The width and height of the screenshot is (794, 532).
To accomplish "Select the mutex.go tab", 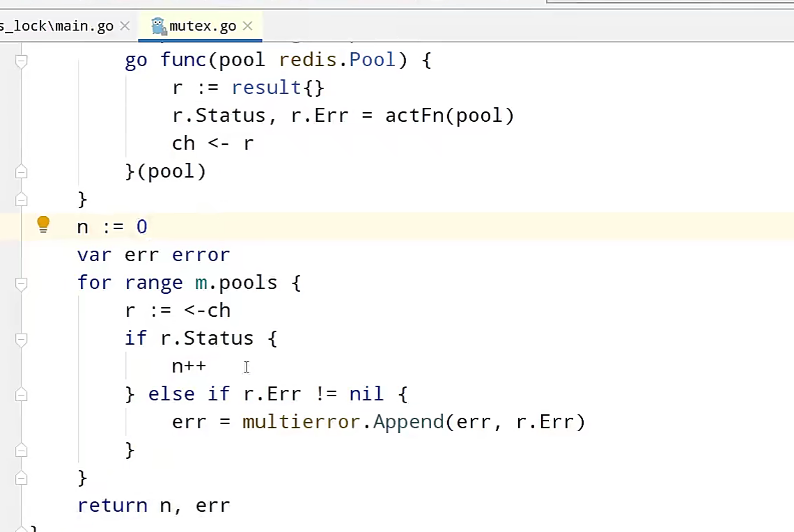I will pyautogui.click(x=203, y=26).
